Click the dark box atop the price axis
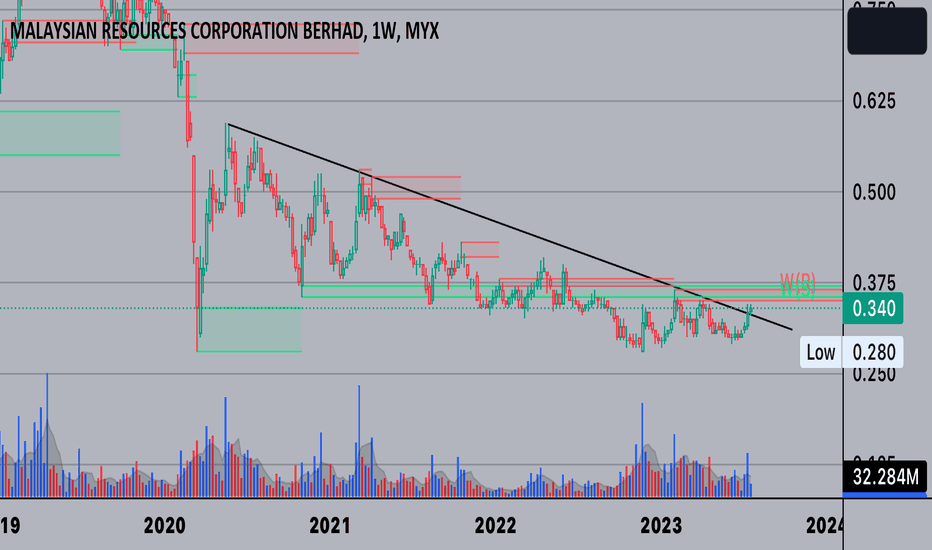Screen dimensions: 932x550 [x=886, y=32]
